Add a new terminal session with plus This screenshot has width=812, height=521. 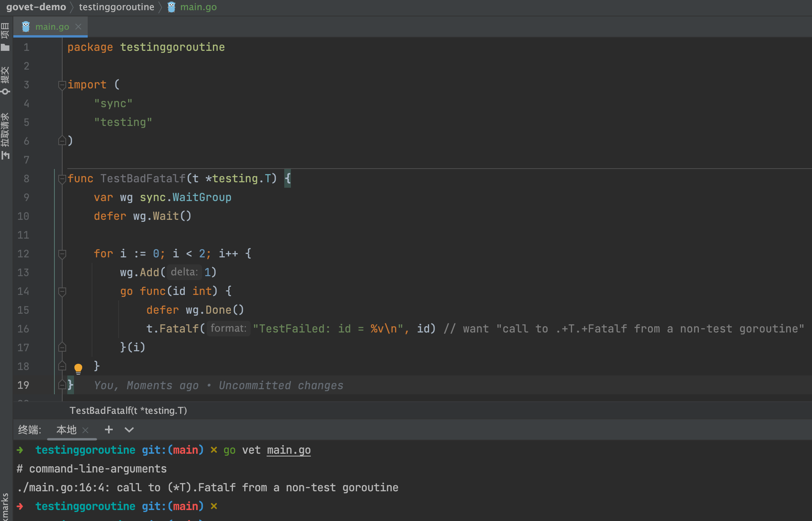coord(109,429)
